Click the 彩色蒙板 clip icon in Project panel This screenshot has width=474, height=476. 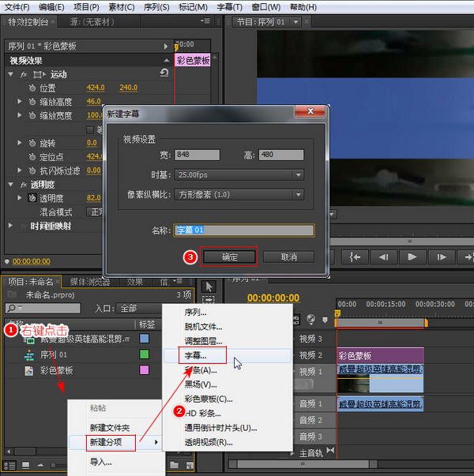29,371
